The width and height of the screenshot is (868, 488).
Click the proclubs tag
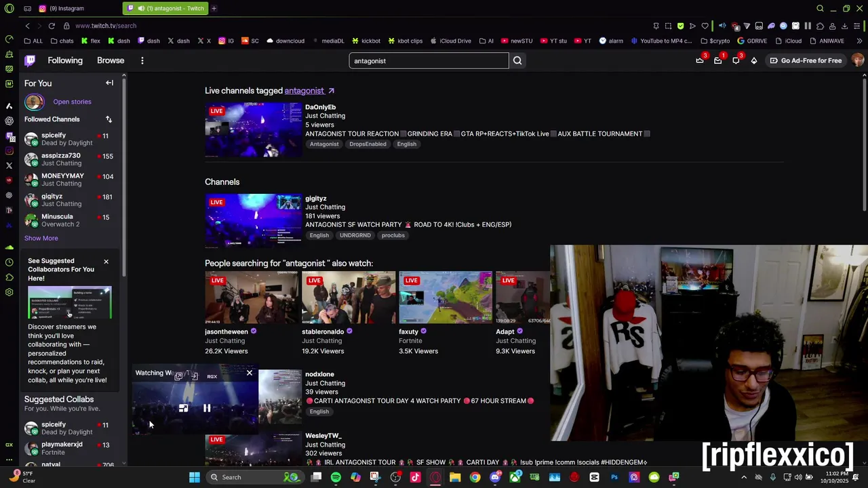pos(393,235)
